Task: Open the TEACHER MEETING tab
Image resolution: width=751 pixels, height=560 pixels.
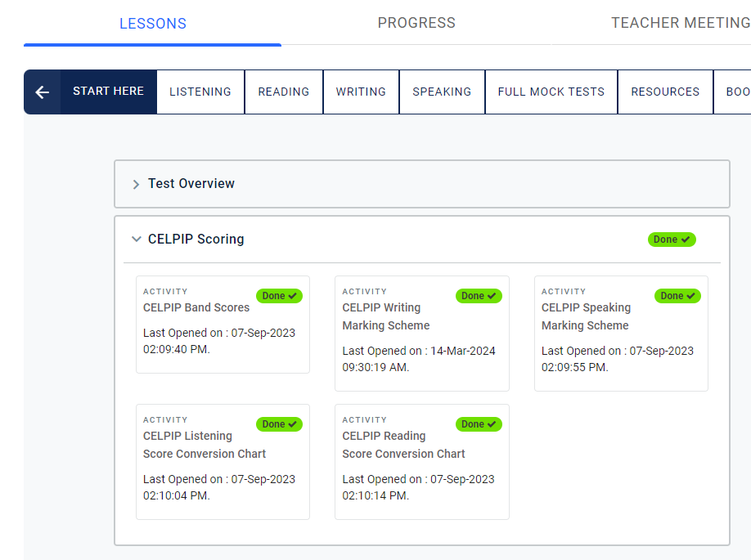Action: click(x=681, y=23)
